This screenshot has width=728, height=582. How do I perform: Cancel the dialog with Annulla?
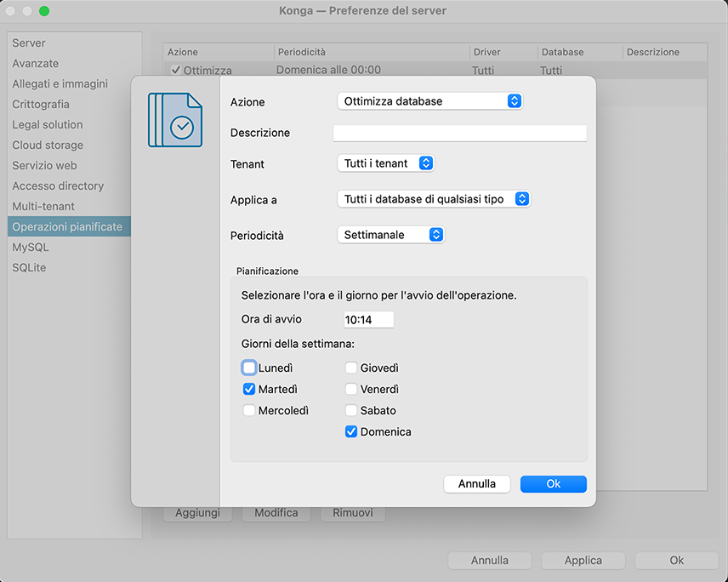click(x=476, y=483)
